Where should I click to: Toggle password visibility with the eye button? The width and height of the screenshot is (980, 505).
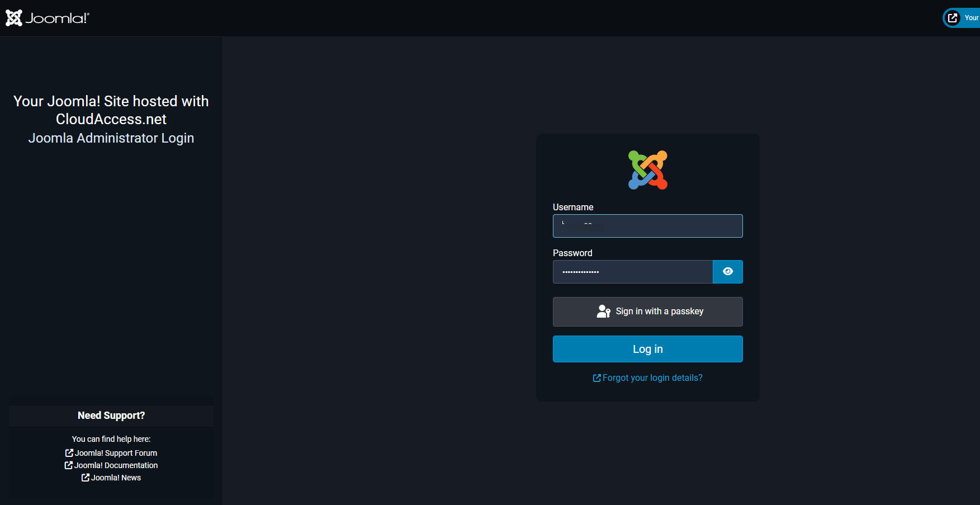(x=728, y=272)
